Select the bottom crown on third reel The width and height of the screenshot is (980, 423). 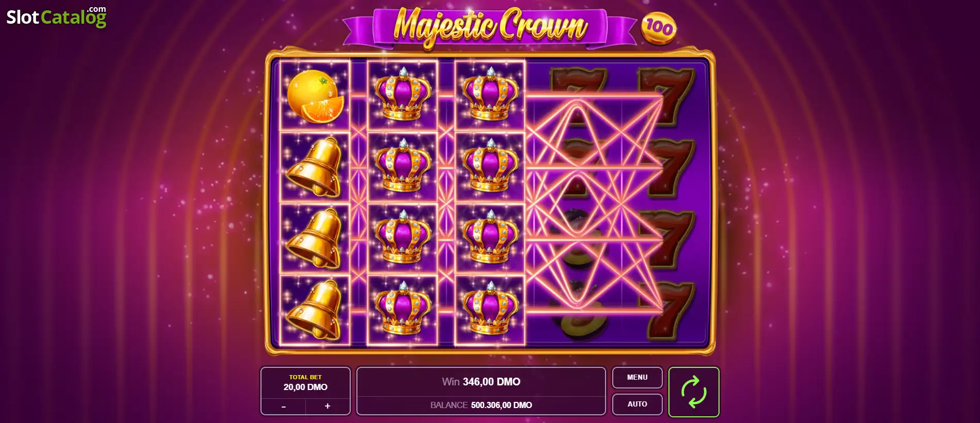point(490,309)
